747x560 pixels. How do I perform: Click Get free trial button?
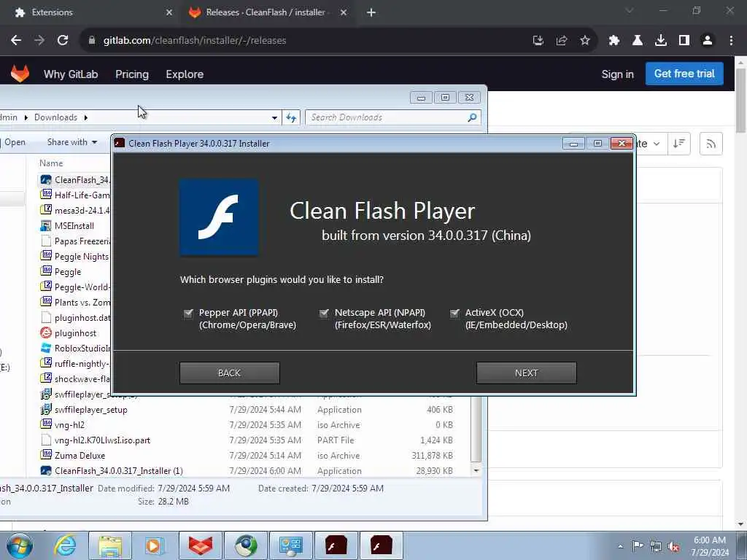[684, 74]
